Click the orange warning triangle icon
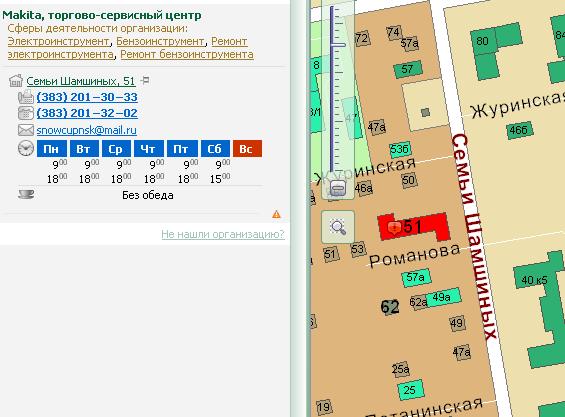Viewport: 565px width, 417px height. pos(276,214)
